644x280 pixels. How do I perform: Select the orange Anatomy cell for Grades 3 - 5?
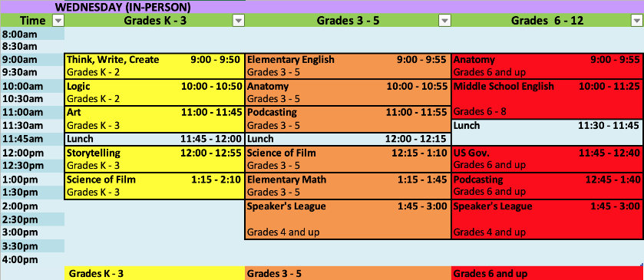tap(348, 92)
